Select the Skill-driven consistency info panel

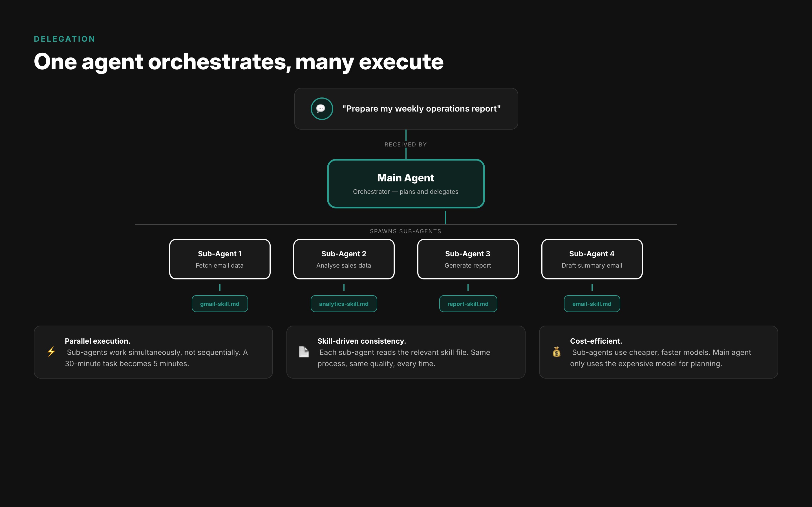406,352
